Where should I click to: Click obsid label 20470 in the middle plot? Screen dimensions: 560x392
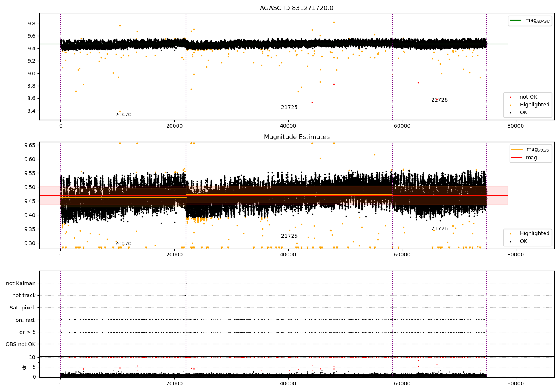(123, 244)
